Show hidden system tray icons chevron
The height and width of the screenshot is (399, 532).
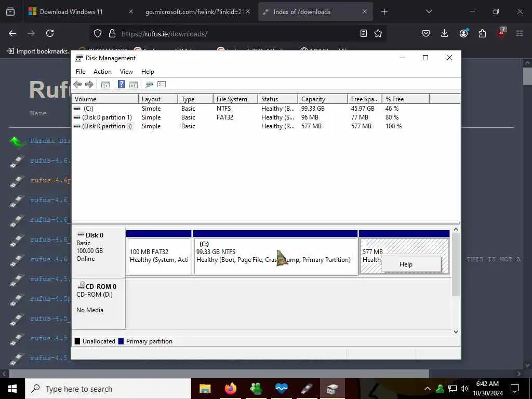pos(428,389)
